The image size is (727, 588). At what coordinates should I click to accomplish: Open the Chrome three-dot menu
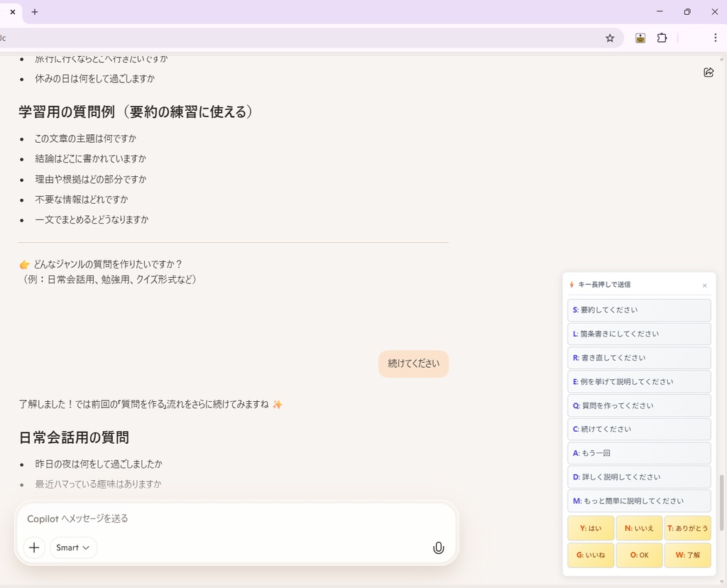tap(715, 38)
